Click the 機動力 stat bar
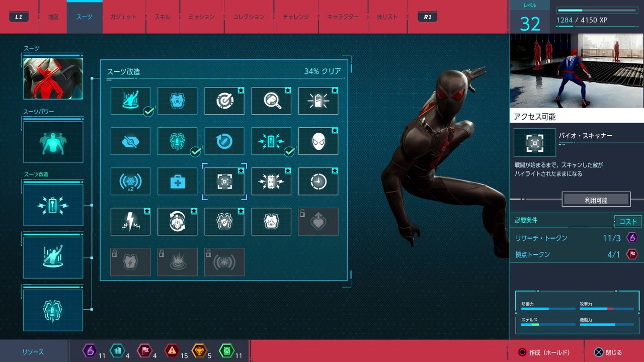This screenshot has width=644, height=362. point(607,324)
